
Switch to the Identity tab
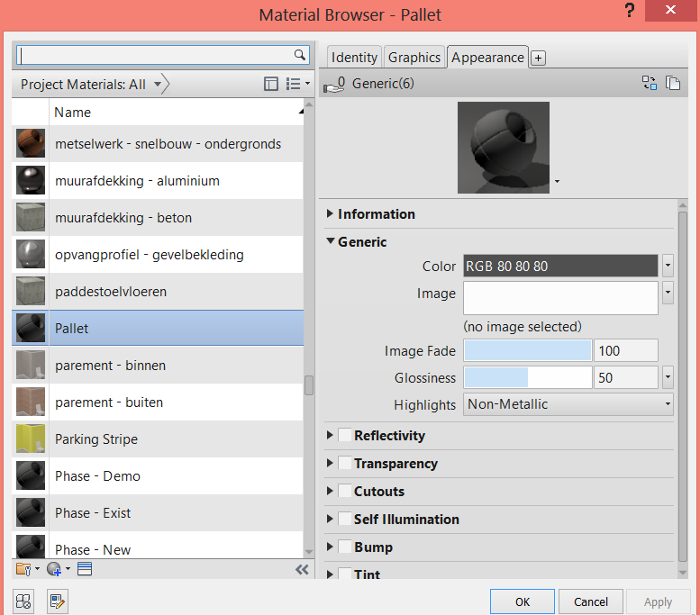(x=354, y=58)
